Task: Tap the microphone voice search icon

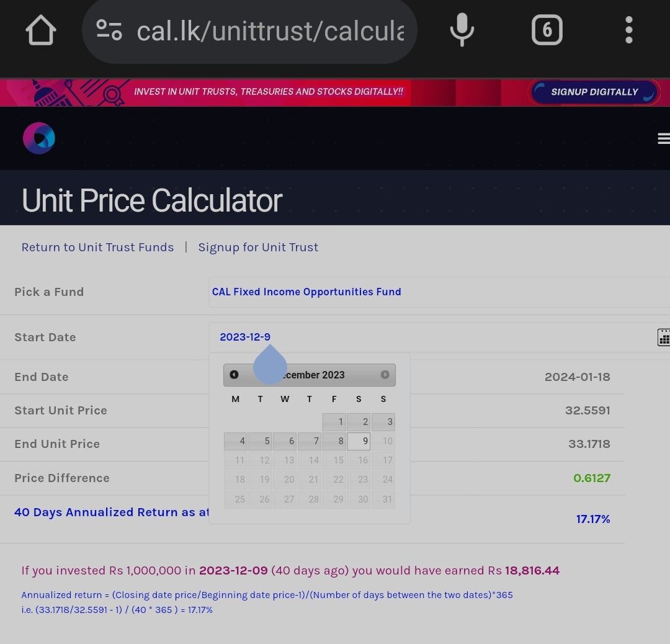Action: coord(462,30)
